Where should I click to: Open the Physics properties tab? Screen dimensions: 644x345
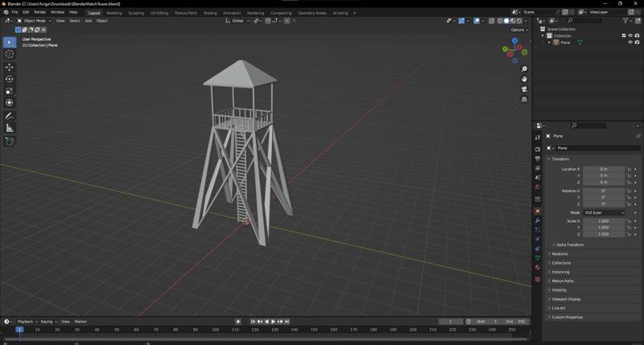point(538,239)
